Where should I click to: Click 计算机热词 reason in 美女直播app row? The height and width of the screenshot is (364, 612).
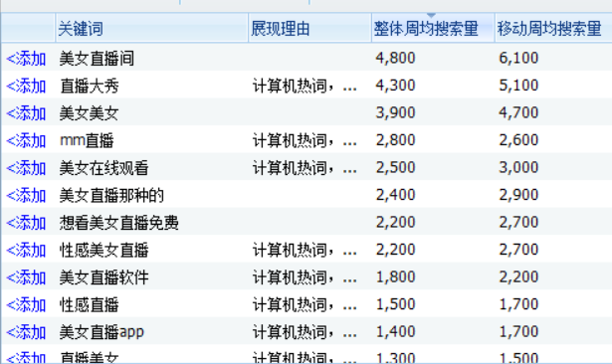pyautogui.click(x=305, y=332)
